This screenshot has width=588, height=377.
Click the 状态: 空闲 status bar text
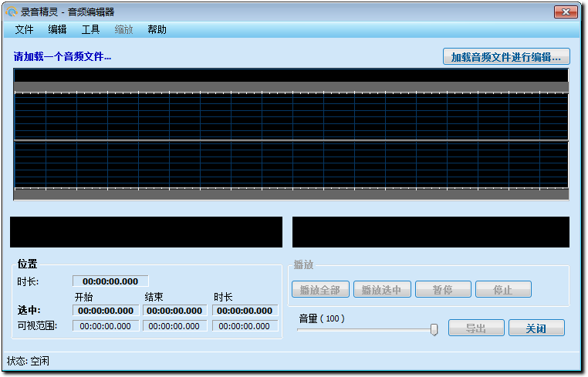click(x=28, y=361)
